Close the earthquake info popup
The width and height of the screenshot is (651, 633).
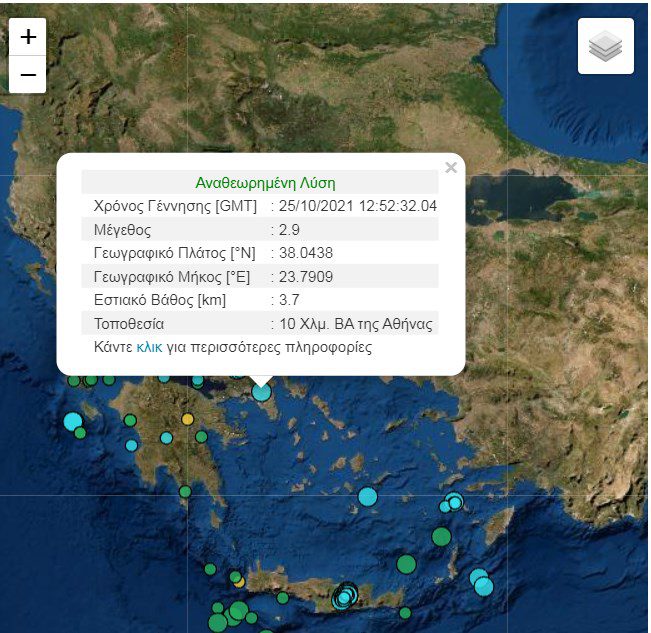[451, 167]
